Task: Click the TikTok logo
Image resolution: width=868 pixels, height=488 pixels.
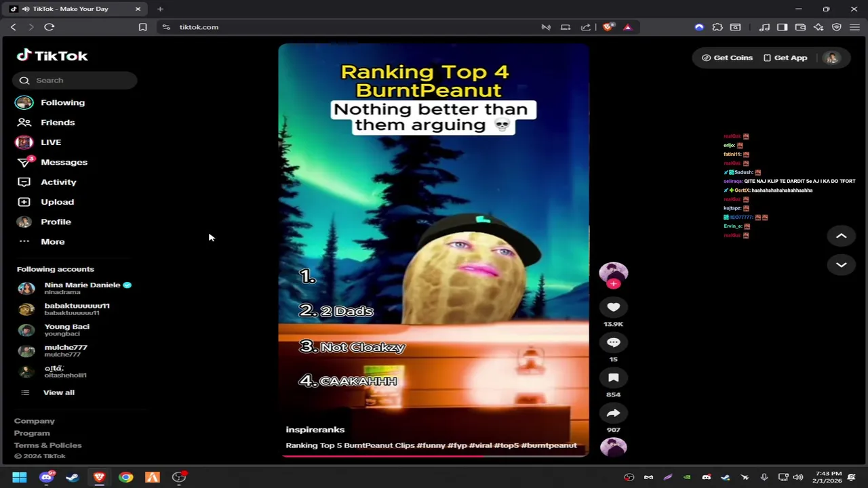Action: 52,56
